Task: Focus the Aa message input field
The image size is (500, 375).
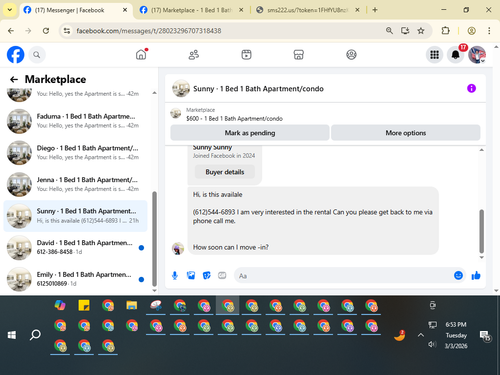Action: 343,276
